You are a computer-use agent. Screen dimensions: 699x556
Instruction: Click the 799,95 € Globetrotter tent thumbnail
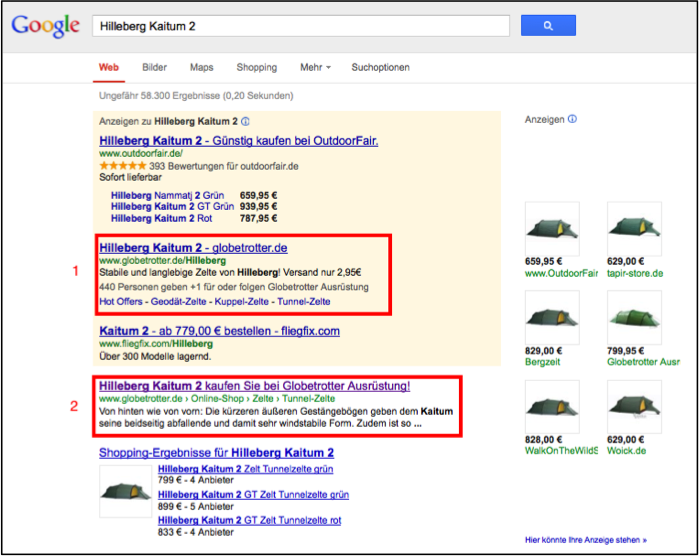click(634, 317)
